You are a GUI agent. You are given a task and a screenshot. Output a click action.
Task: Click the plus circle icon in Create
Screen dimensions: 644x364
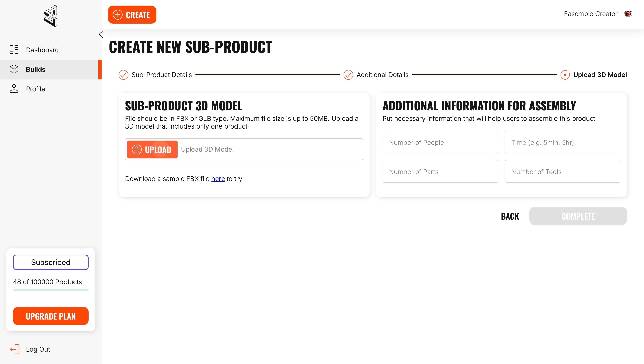point(118,15)
